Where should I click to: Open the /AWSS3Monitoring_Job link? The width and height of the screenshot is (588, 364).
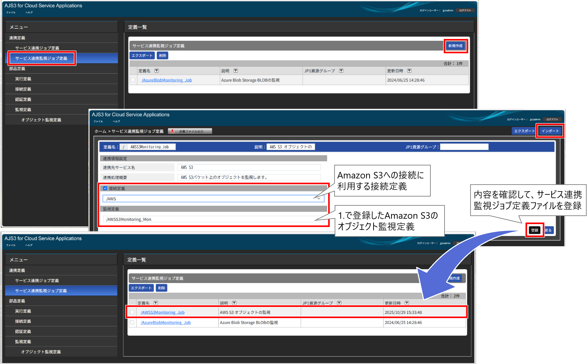click(x=163, y=312)
